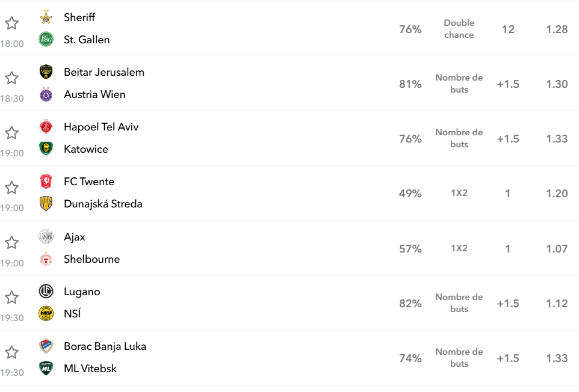Click the ML Vitebsk green shield
The width and height of the screenshot is (579, 392).
pos(46,369)
